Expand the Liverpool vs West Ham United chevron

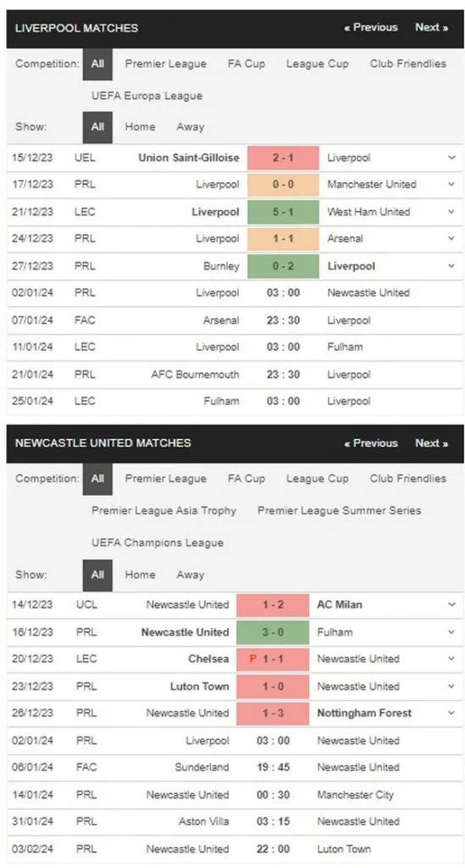451,212
